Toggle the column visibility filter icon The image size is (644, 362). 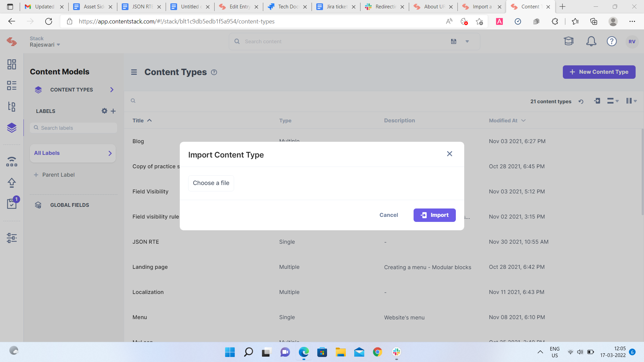tap(631, 101)
